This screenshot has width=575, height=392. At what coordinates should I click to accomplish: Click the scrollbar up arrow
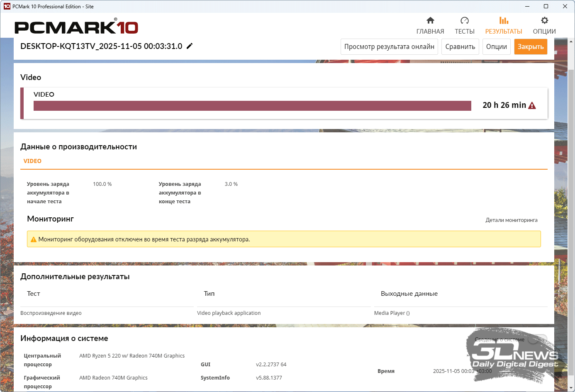click(571, 41)
